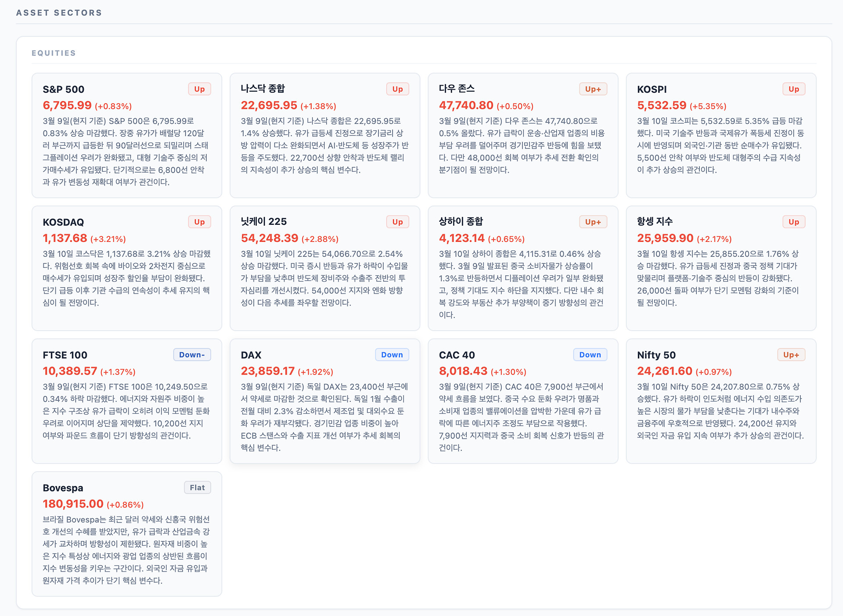Image resolution: width=843 pixels, height=616 pixels.
Task: Click the Up+ badge on Nifty 50 card
Action: (791, 355)
